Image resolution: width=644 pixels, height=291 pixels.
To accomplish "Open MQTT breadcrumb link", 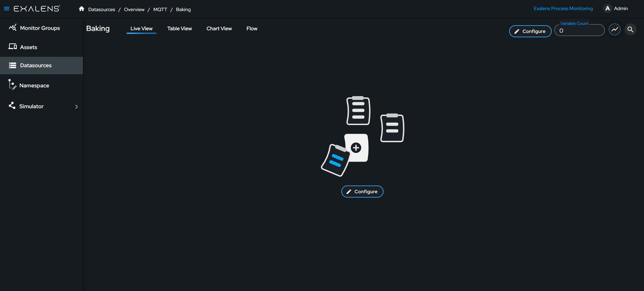I will click(160, 9).
